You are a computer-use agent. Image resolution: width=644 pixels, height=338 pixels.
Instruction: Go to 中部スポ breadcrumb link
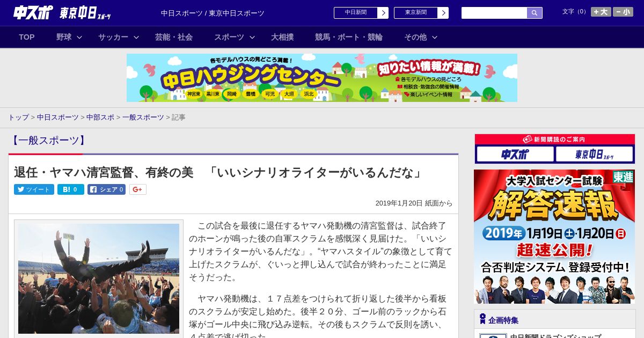pyautogui.click(x=100, y=117)
